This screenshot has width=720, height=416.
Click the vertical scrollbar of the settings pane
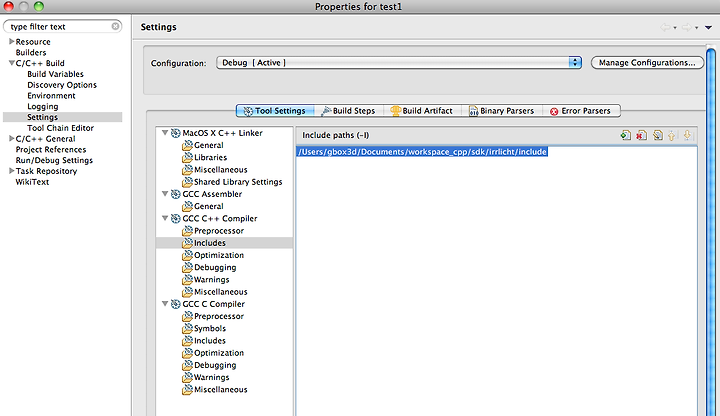[x=711, y=230]
